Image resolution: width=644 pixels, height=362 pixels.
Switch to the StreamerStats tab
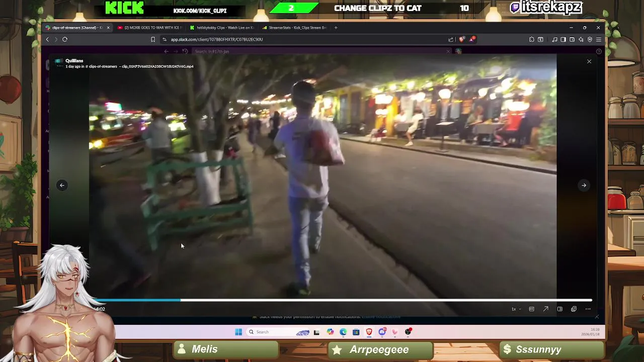click(x=294, y=28)
